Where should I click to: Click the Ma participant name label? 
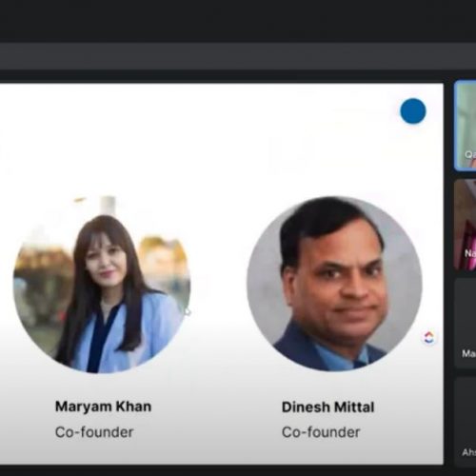click(469, 353)
